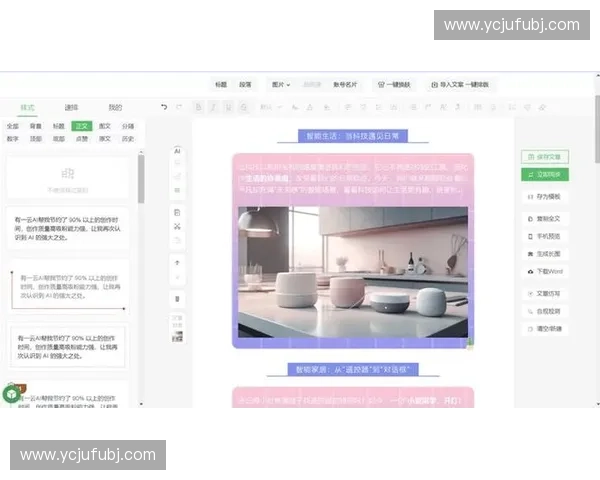
Task: Click the 手机预览 button
Action: coord(545,237)
